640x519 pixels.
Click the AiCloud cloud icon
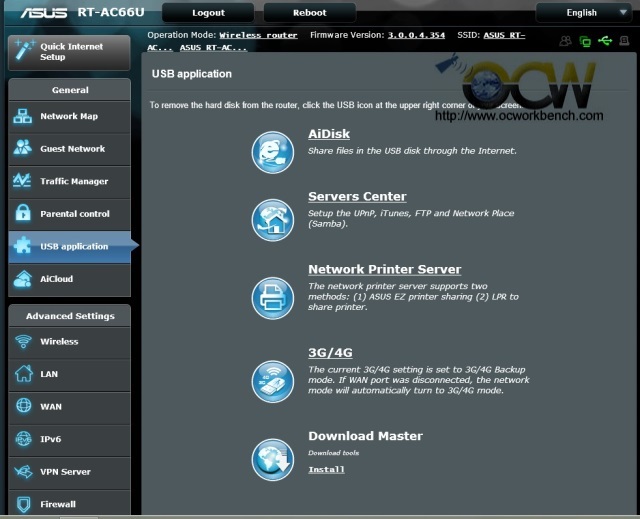22,279
